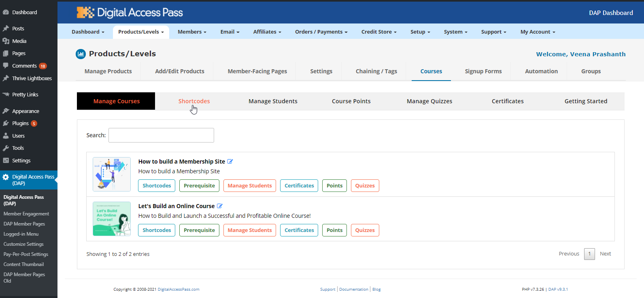Expand the Members dropdown menu

coord(192,32)
